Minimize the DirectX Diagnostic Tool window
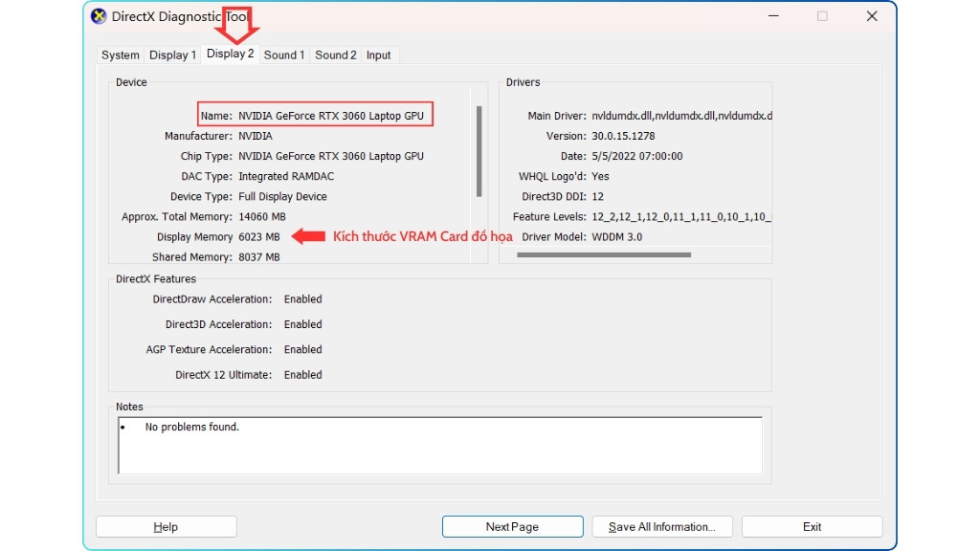Viewport: 980px width, 551px height. [x=772, y=16]
